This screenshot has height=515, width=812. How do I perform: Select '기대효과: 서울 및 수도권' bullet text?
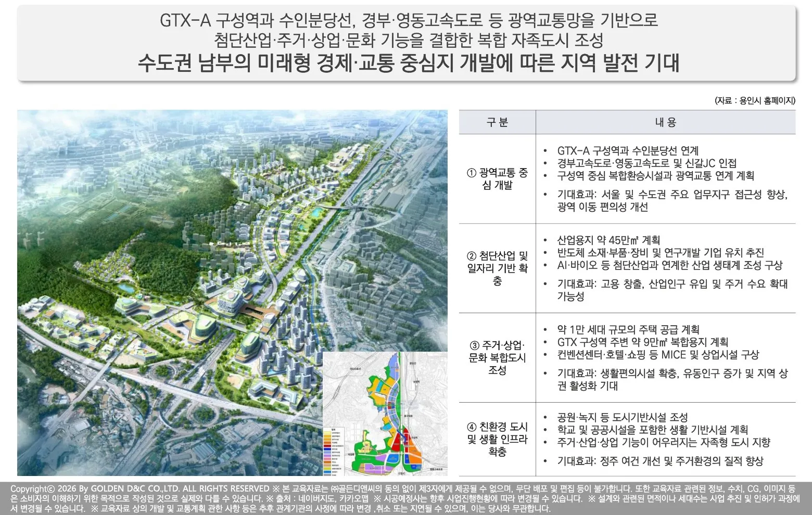pos(673,200)
